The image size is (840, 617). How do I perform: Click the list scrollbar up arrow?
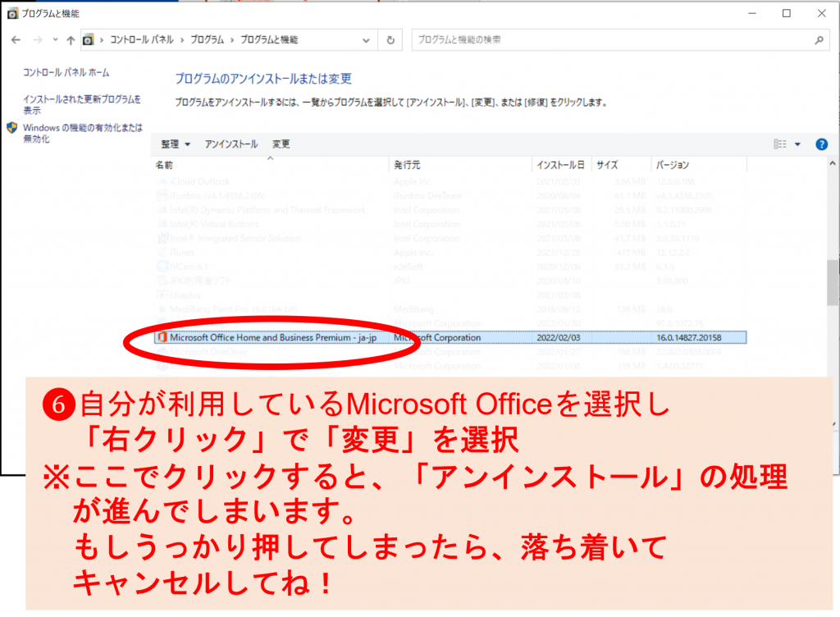pyautogui.click(x=832, y=163)
